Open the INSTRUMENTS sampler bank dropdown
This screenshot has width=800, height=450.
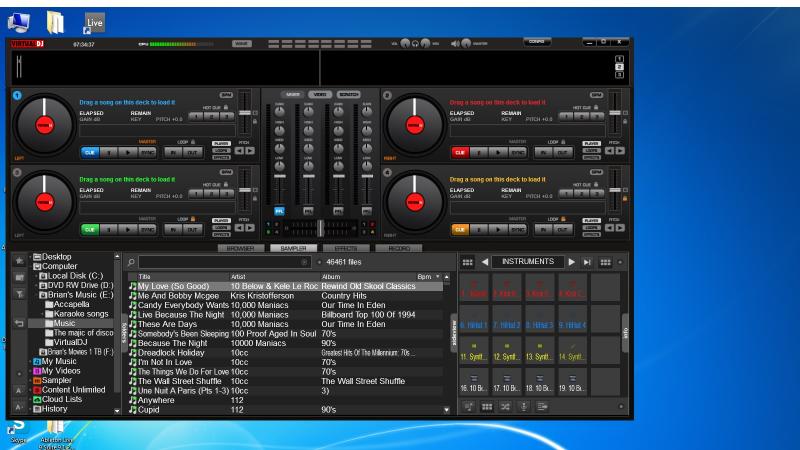[x=528, y=262]
